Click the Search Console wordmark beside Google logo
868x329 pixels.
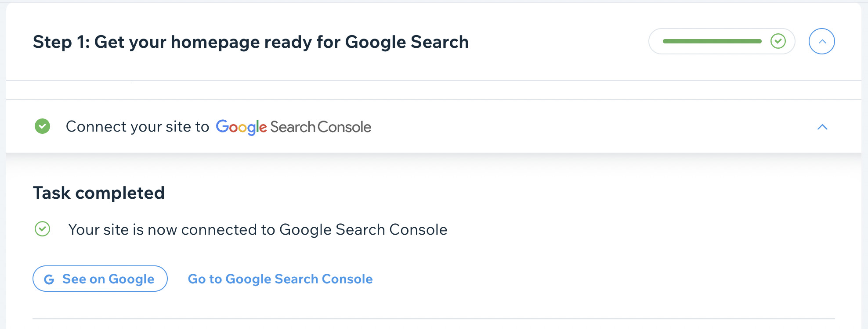[320, 127]
